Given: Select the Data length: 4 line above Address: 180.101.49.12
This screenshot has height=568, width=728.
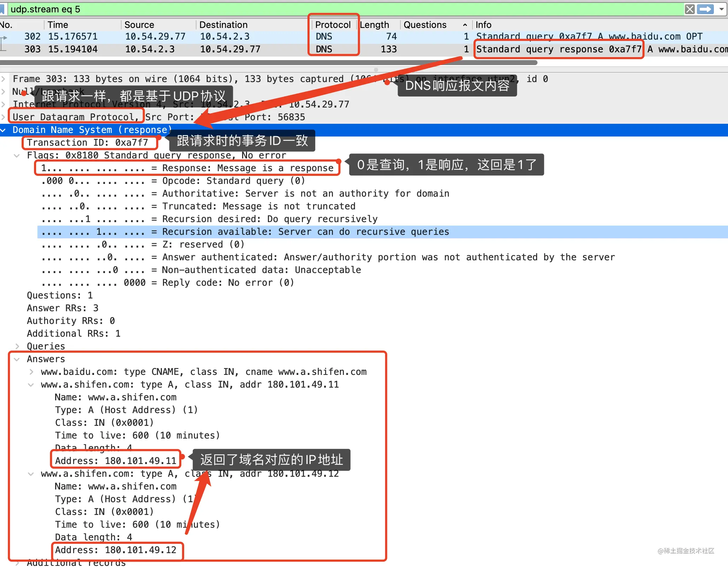Looking at the screenshot, I should point(94,537).
